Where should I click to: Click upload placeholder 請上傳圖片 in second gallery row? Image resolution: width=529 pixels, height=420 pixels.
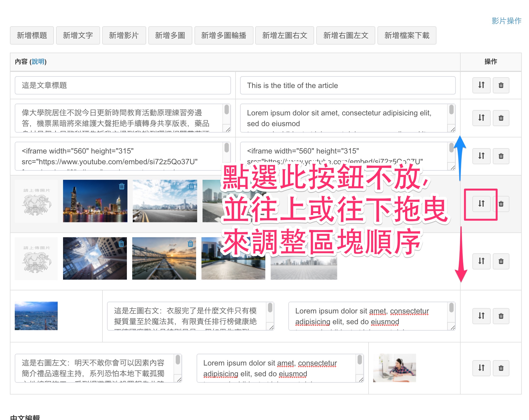click(x=36, y=259)
